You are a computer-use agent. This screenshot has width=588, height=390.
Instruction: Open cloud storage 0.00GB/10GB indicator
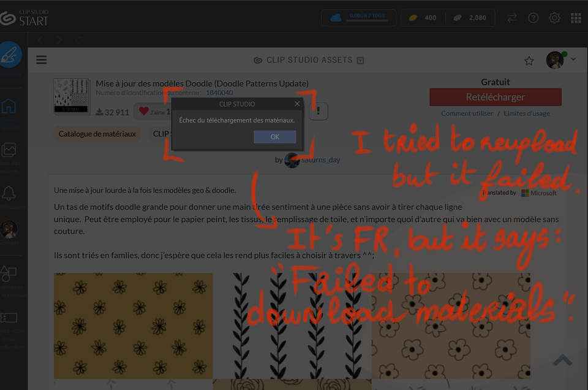coord(358,18)
